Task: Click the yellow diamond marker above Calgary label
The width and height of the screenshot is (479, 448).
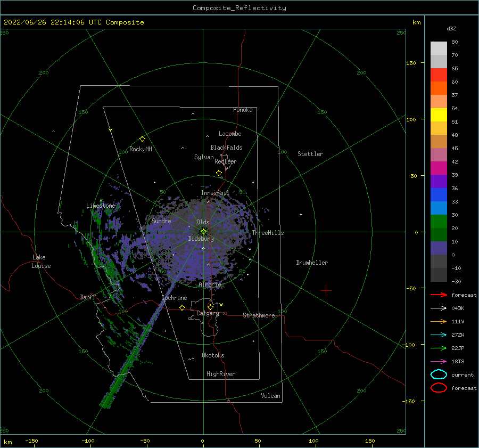Action: (210, 307)
